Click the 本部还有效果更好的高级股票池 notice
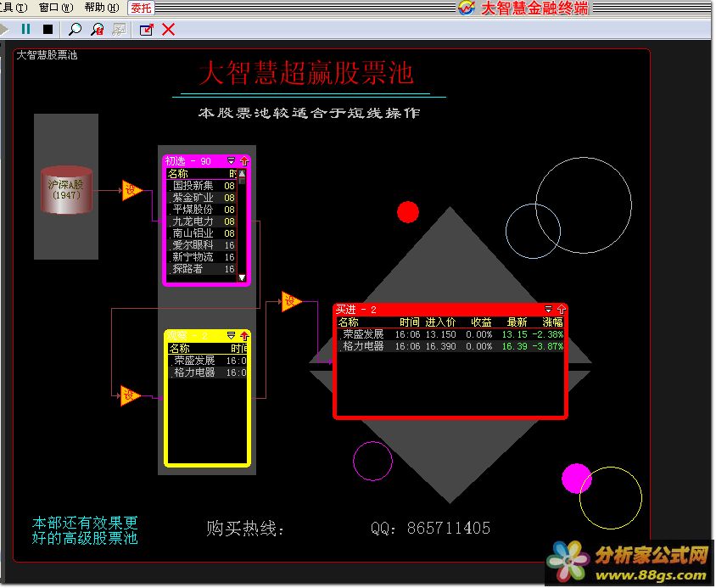Screen dimensions: 716x588 point(85,530)
